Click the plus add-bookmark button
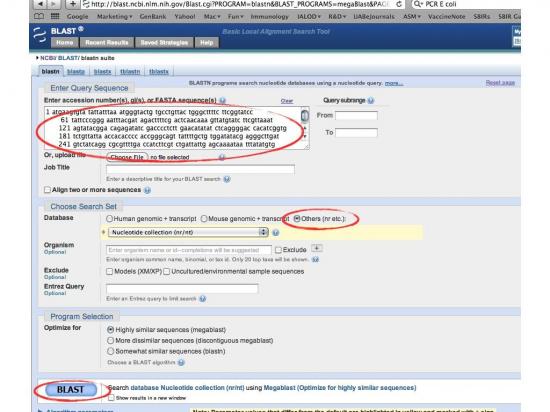The image size is (550, 412). 73,4
